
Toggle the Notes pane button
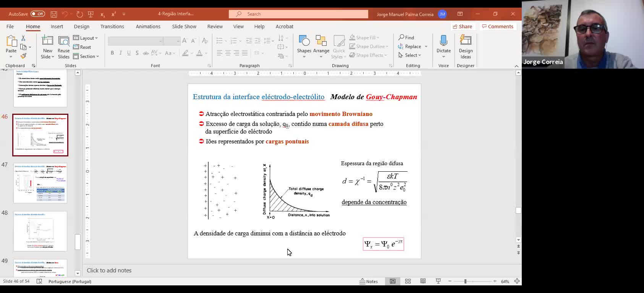pyautogui.click(x=369, y=281)
